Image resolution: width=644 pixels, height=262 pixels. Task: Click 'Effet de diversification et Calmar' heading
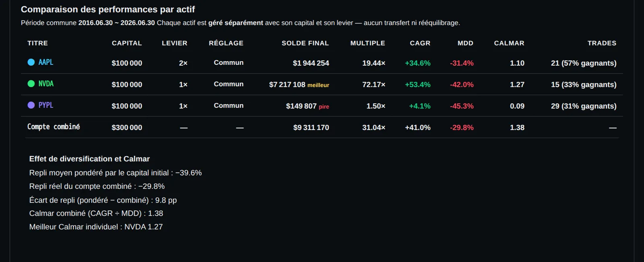[x=89, y=159]
